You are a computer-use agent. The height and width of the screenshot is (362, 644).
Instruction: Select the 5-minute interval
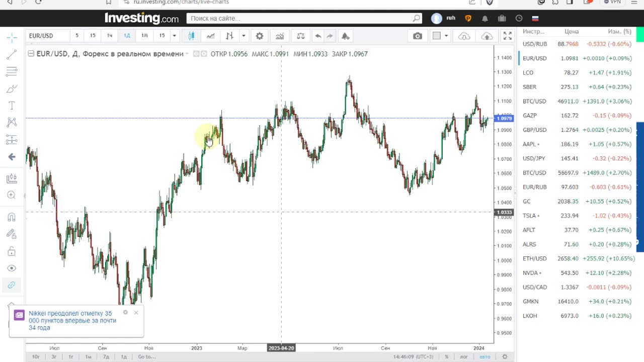[77, 35]
